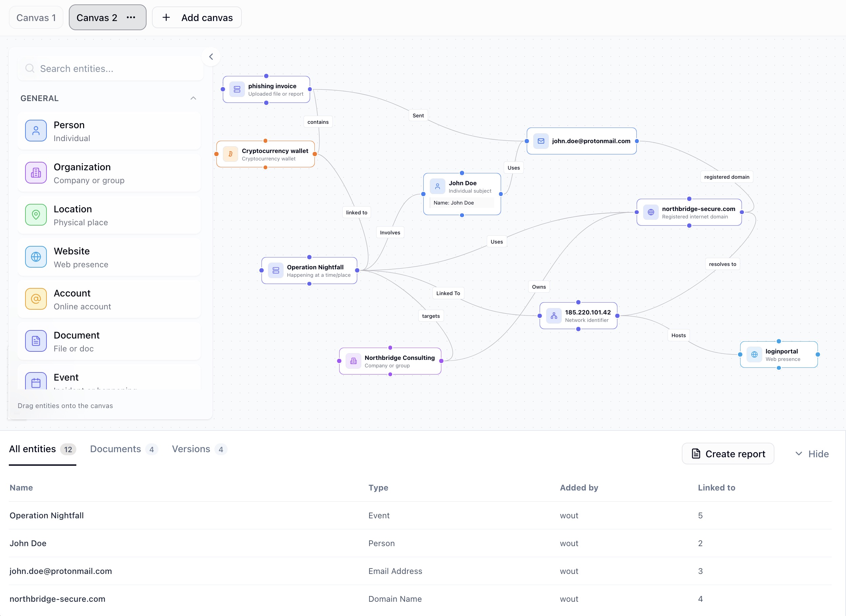The image size is (846, 616).
Task: Open the Canvas 2 three-dots options menu
Action: point(131,17)
